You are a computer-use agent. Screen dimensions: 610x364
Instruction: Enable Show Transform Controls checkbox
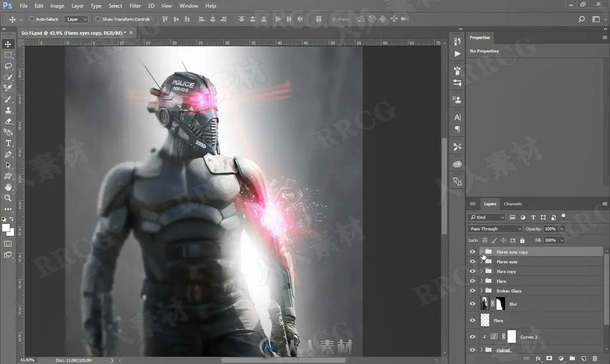[98, 19]
